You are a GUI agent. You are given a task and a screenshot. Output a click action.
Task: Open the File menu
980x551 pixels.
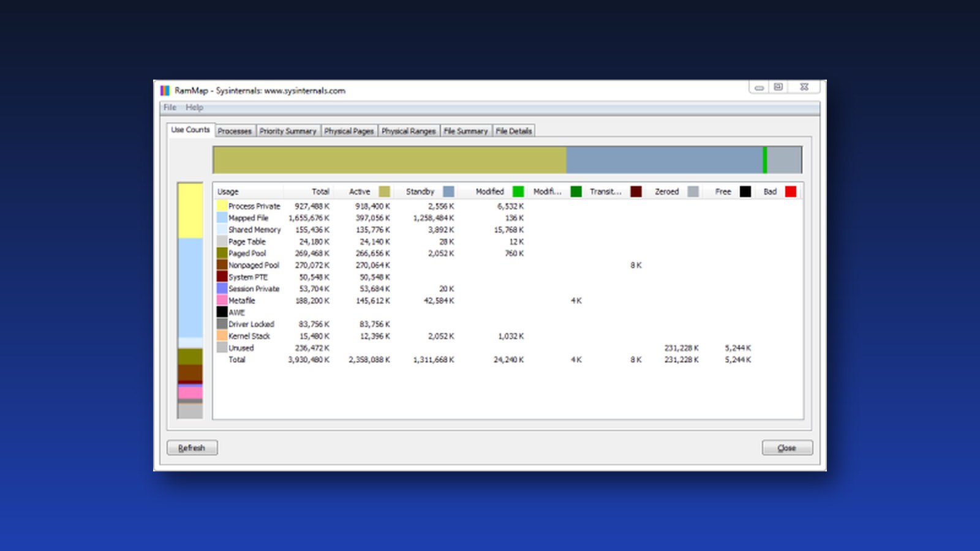[x=170, y=107]
